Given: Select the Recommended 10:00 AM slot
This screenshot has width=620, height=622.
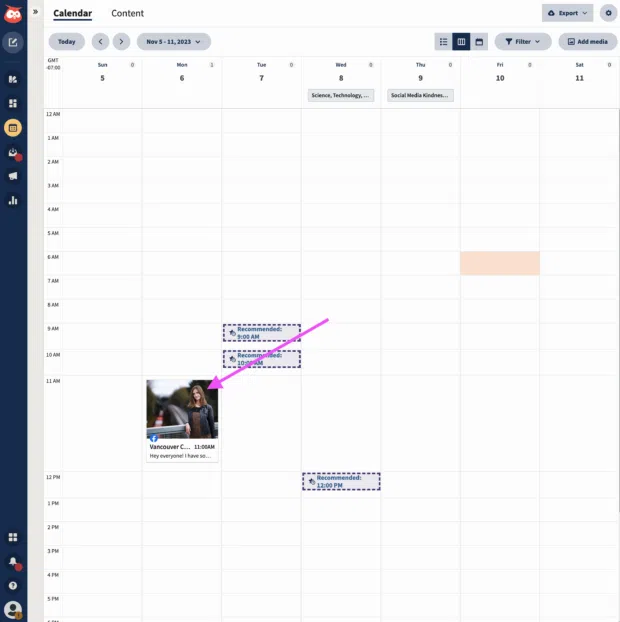Looking at the screenshot, I should 262,359.
